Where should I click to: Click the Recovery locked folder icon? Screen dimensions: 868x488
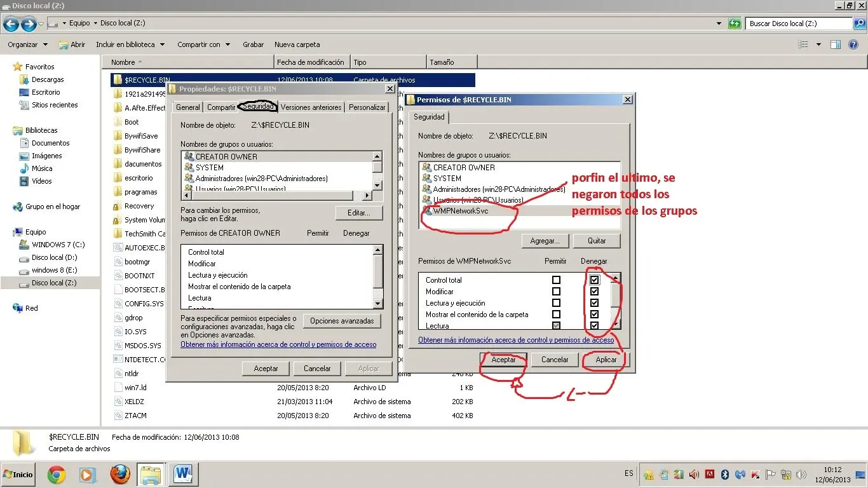pos(117,206)
